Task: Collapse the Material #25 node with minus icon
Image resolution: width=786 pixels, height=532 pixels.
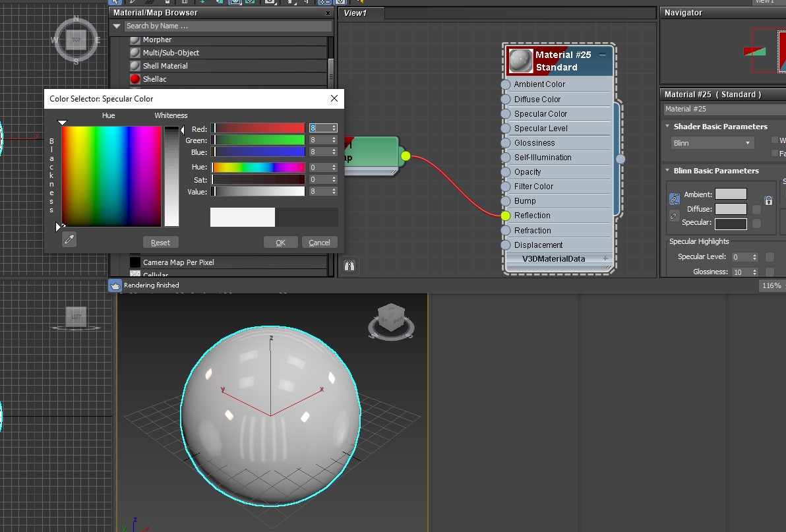Action: [x=603, y=55]
